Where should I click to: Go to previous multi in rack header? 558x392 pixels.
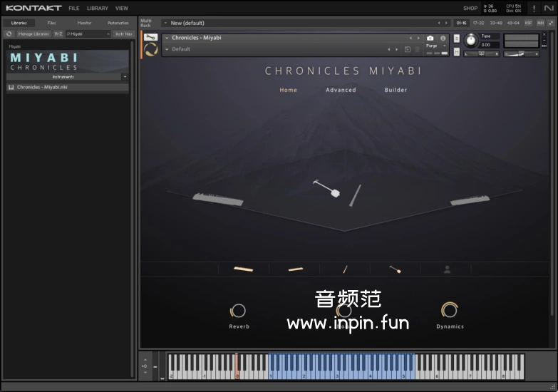[439, 23]
